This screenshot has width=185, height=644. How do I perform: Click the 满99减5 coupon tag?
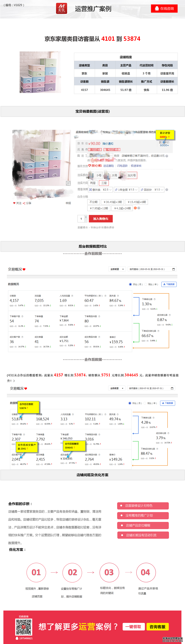click(x=95, y=150)
